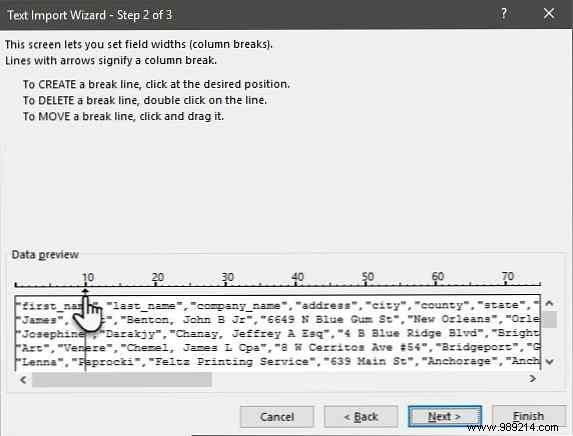Click the preview vertical scroll up arrow
Screen dimensions: 573x436
click(549, 303)
